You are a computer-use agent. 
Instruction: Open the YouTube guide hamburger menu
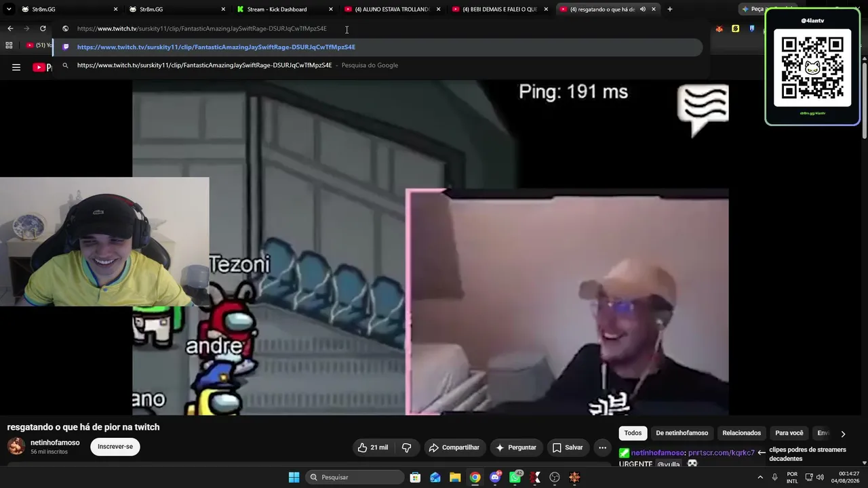16,67
